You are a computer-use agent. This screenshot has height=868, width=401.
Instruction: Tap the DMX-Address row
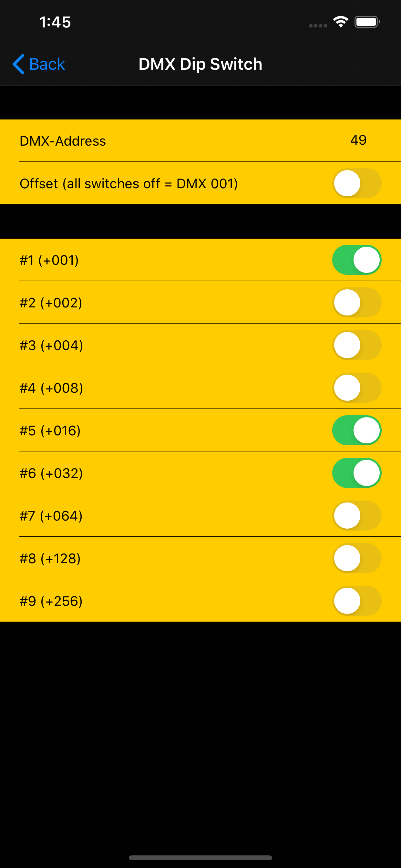200,141
